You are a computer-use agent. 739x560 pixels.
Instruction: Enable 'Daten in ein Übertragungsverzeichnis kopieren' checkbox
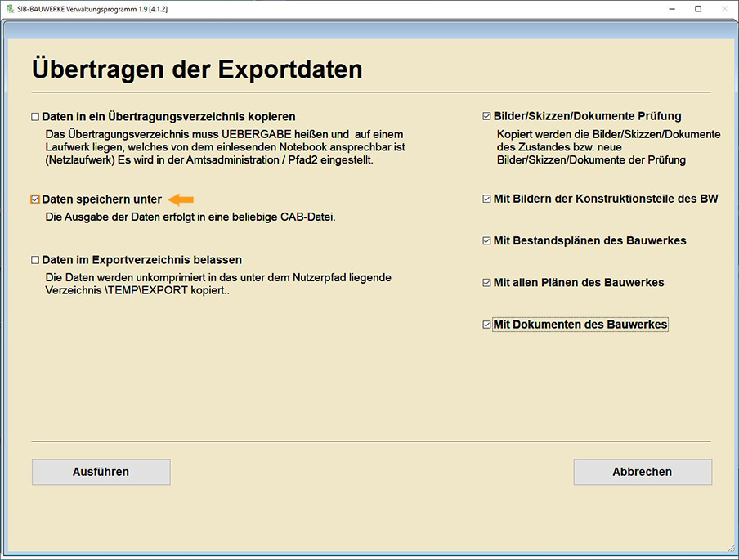click(x=35, y=117)
